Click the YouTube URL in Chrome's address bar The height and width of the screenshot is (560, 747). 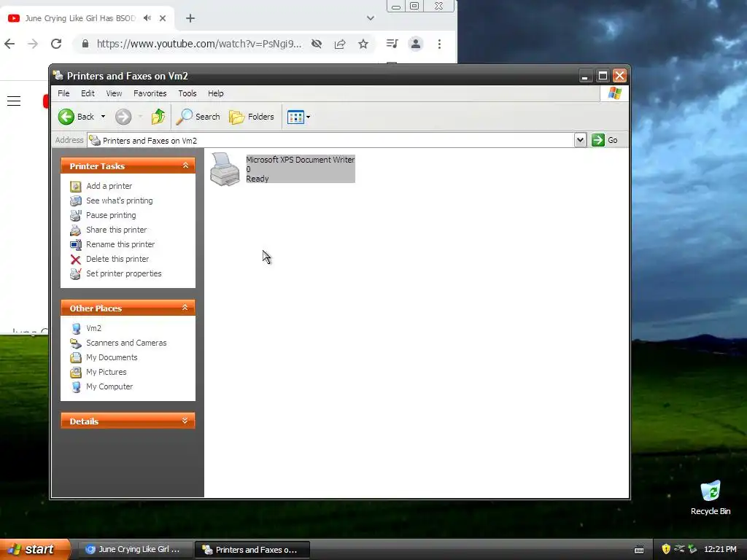(199, 44)
